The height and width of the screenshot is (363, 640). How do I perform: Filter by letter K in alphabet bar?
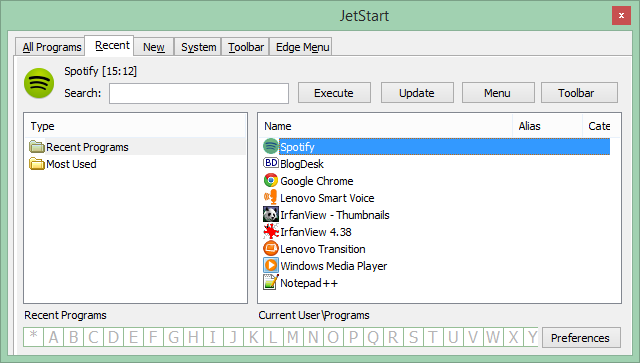tap(253, 337)
